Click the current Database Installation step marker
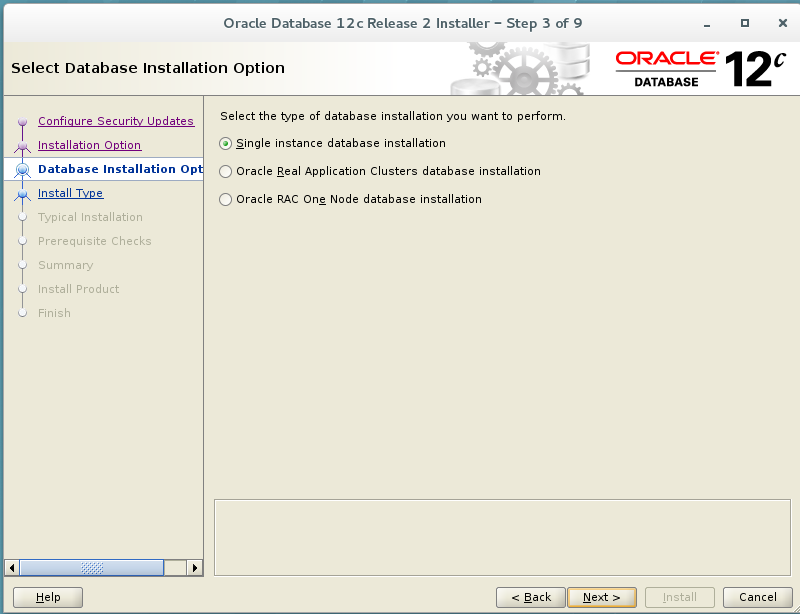The height and width of the screenshot is (614, 800). tap(22, 169)
